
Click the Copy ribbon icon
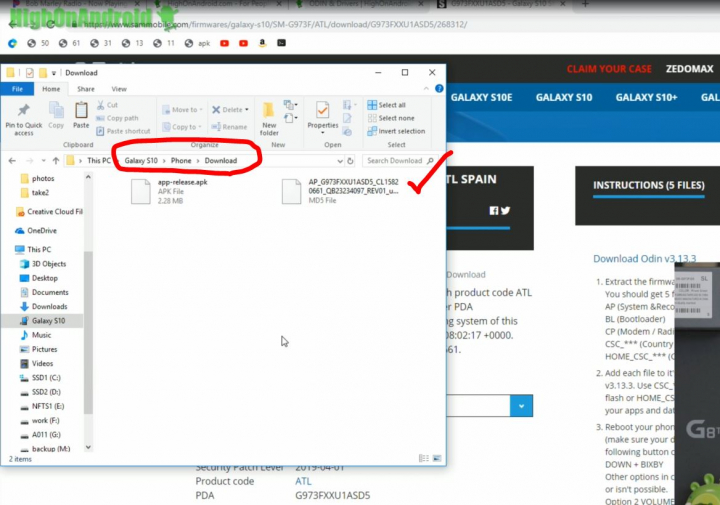pyautogui.click(x=56, y=115)
